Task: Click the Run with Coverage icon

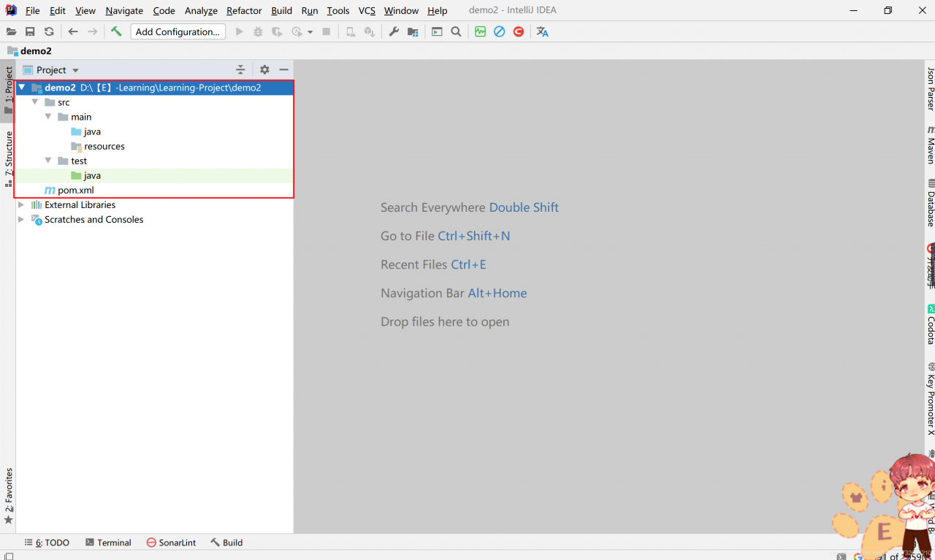Action: (277, 31)
